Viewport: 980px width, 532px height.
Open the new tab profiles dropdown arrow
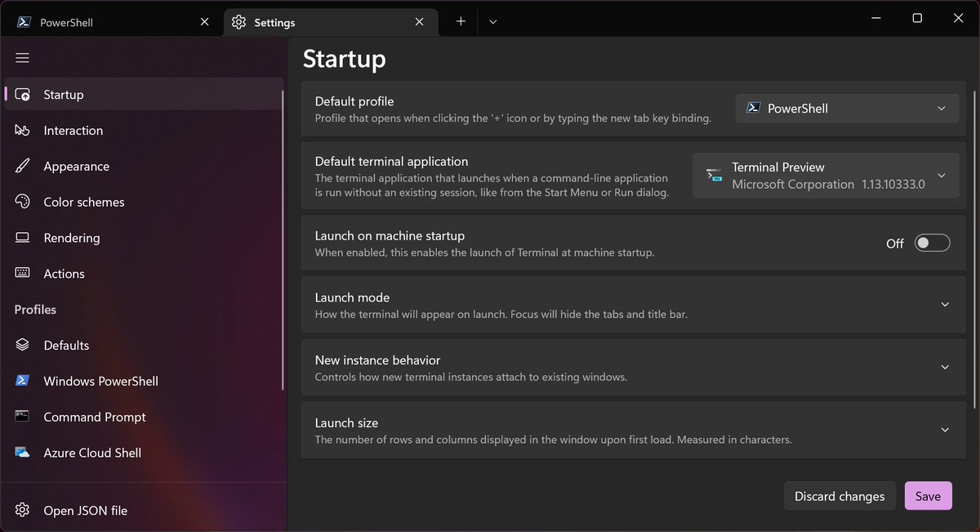(x=493, y=22)
